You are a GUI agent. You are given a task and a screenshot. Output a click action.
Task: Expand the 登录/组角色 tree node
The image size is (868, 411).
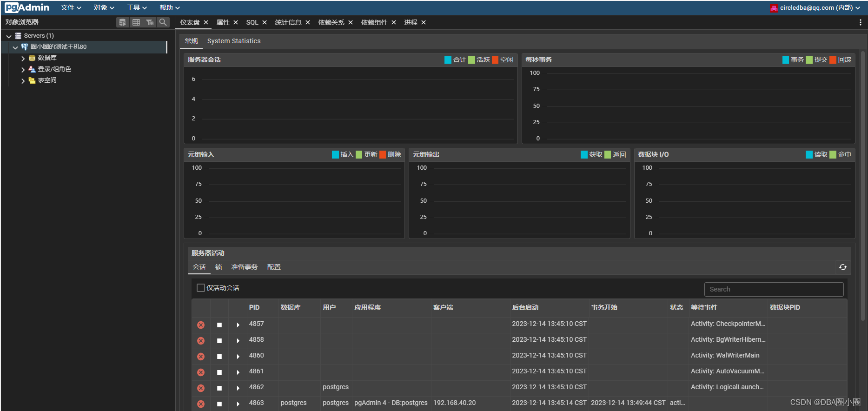tap(23, 70)
